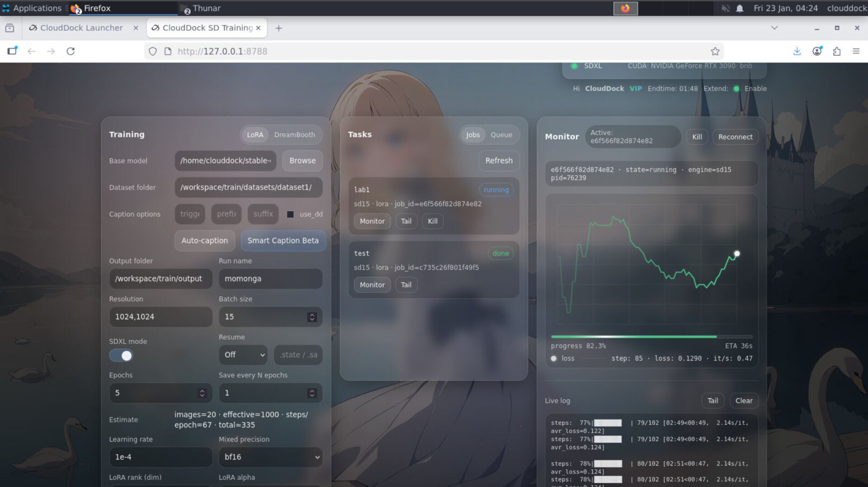Check the use_dd checkbox
Image resolution: width=868 pixels, height=487 pixels.
tap(290, 214)
